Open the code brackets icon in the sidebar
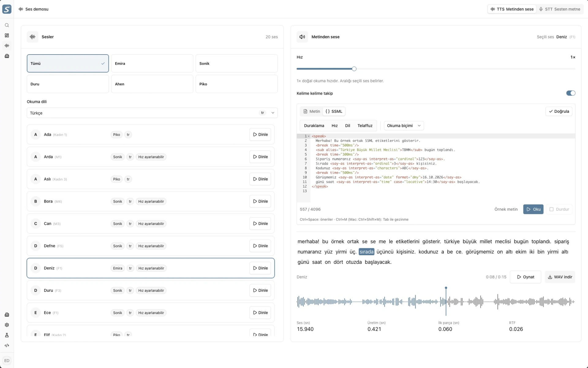The width and height of the screenshot is (588, 368). pyautogui.click(x=7, y=346)
